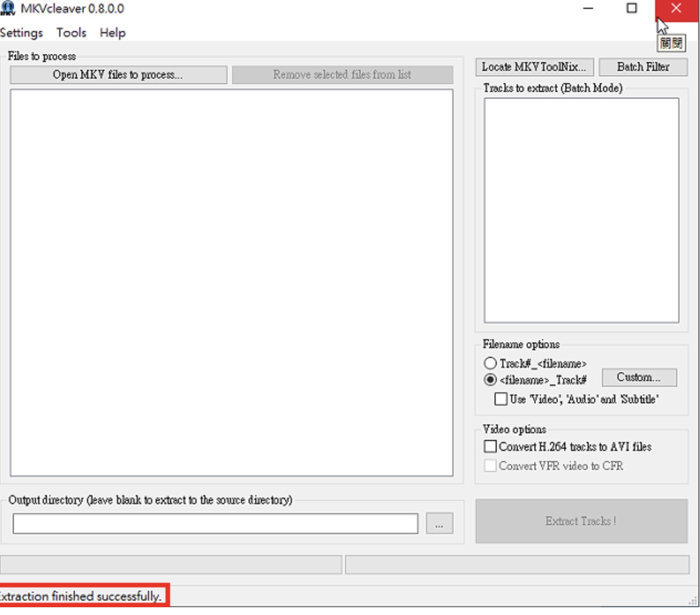
Task: Click the Output directory text field
Action: [x=215, y=524]
